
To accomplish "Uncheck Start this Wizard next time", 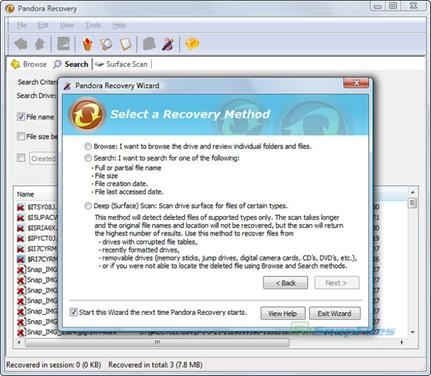I will [74, 312].
